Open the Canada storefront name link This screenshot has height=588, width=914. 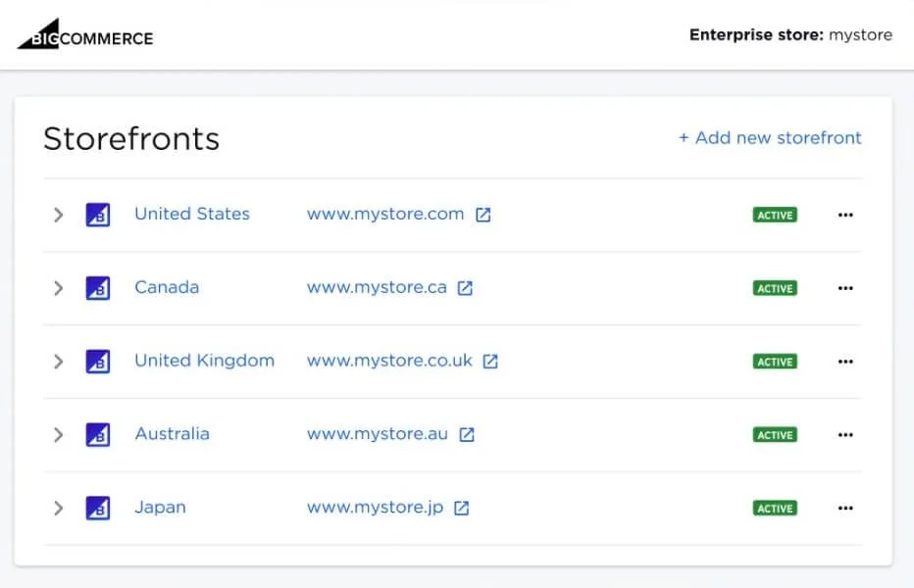pos(167,287)
